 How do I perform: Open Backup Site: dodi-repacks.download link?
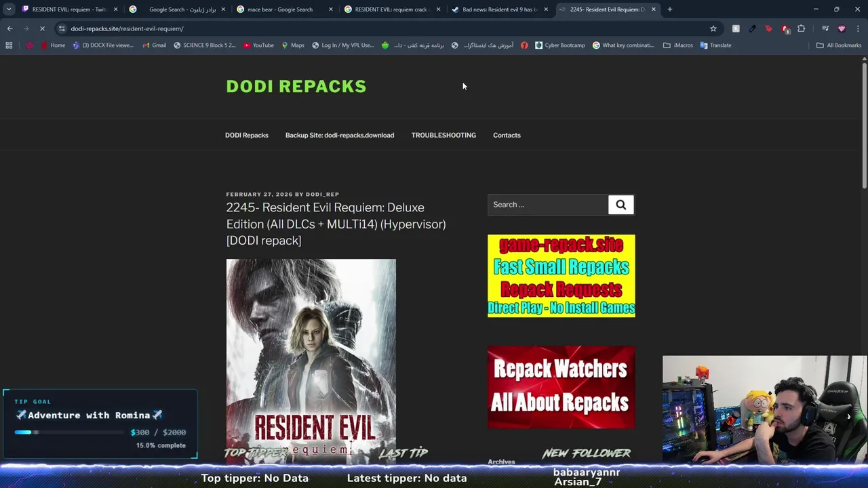[340, 135]
